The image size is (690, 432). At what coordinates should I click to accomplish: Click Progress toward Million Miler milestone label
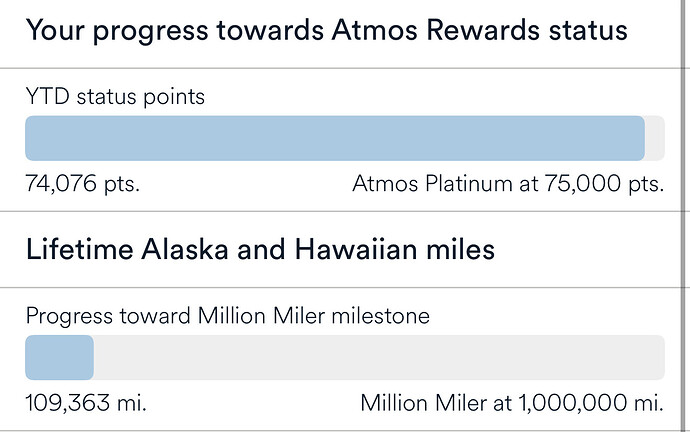pyautogui.click(x=228, y=316)
